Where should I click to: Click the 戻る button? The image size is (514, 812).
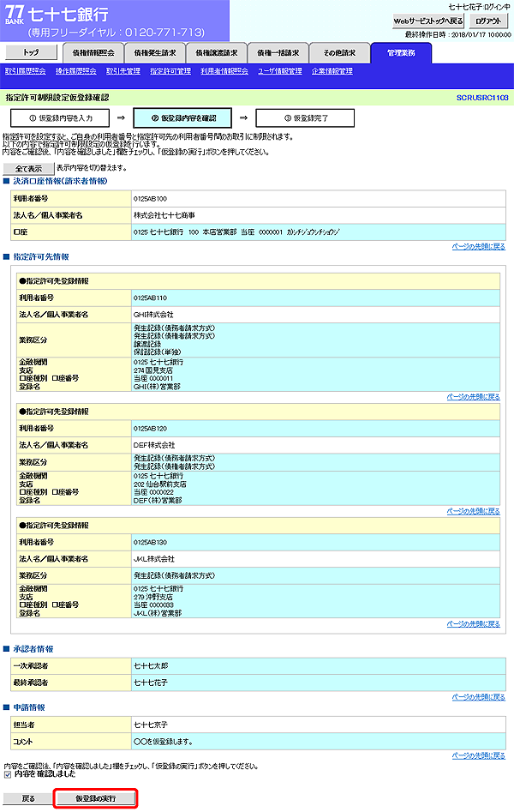pyautogui.click(x=28, y=798)
